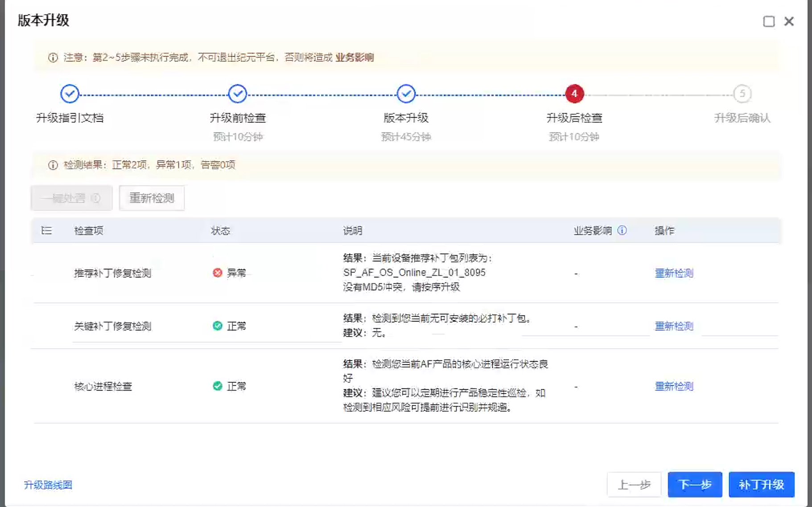Click the 一键处置 button
The height and width of the screenshot is (507, 812).
(71, 198)
